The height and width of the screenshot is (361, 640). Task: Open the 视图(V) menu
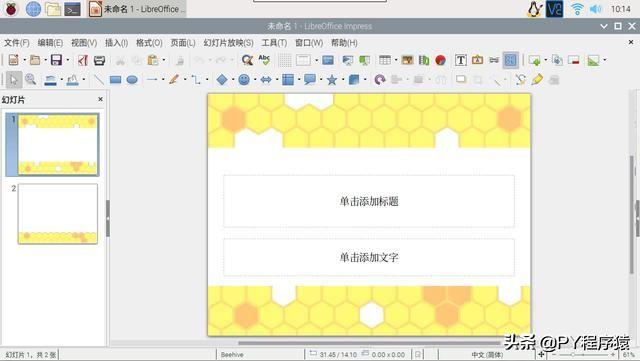click(84, 43)
